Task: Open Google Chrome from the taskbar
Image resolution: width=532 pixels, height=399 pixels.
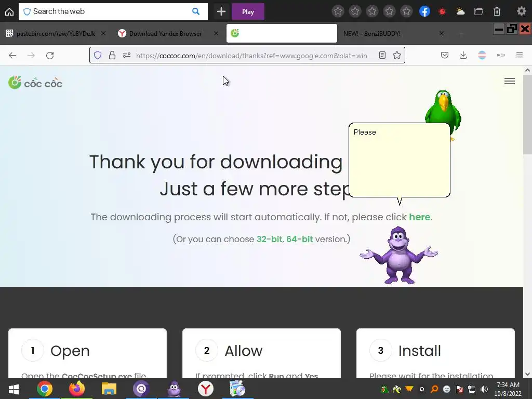Action: 45,389
